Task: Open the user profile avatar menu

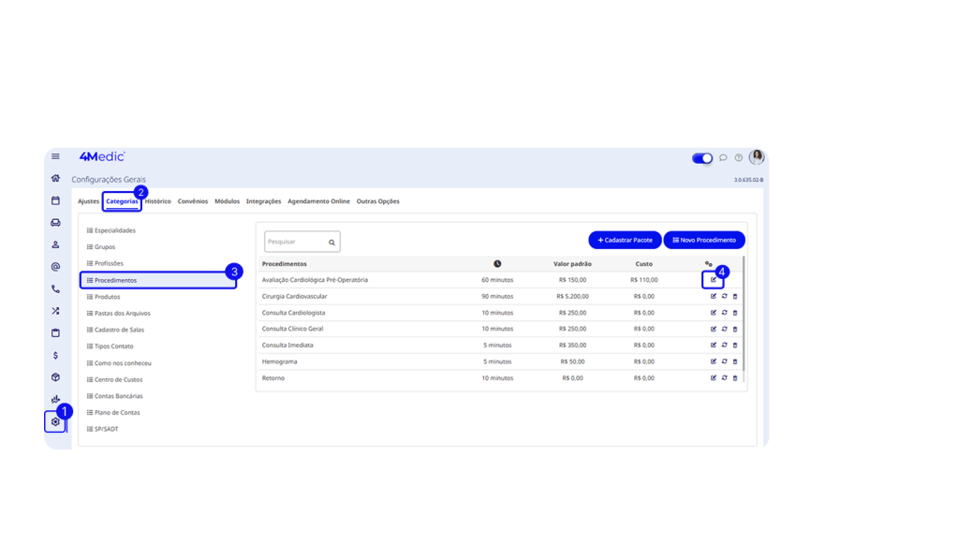Action: 757,157
